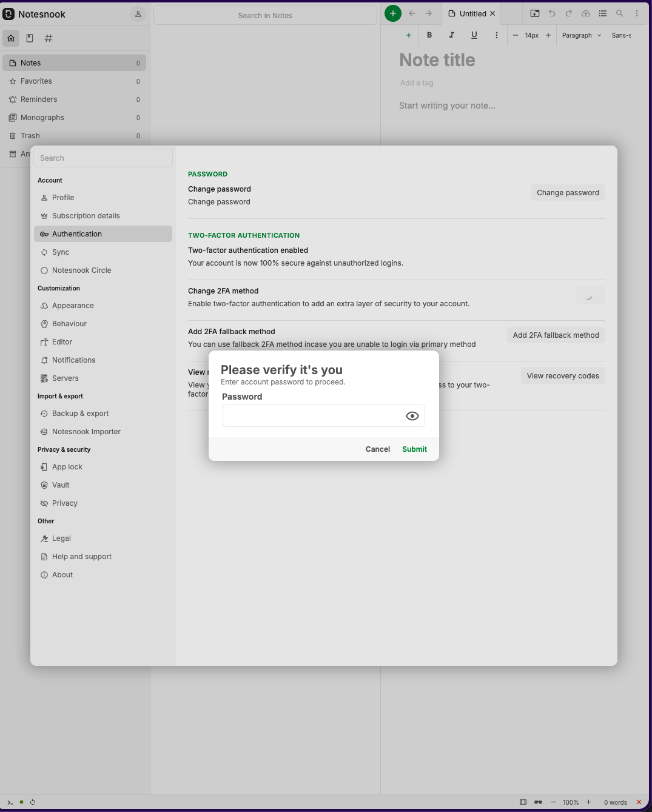Click the tags hash tab icon
The width and height of the screenshot is (652, 812).
pos(49,38)
